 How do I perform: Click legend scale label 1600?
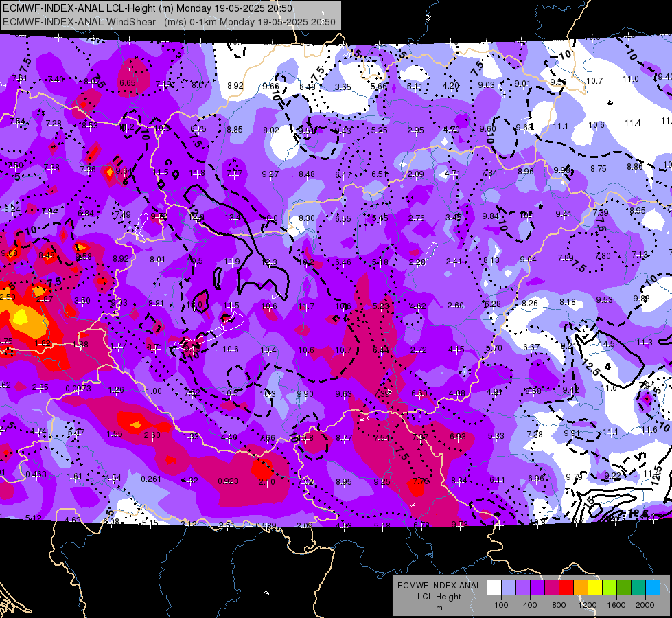616,605
